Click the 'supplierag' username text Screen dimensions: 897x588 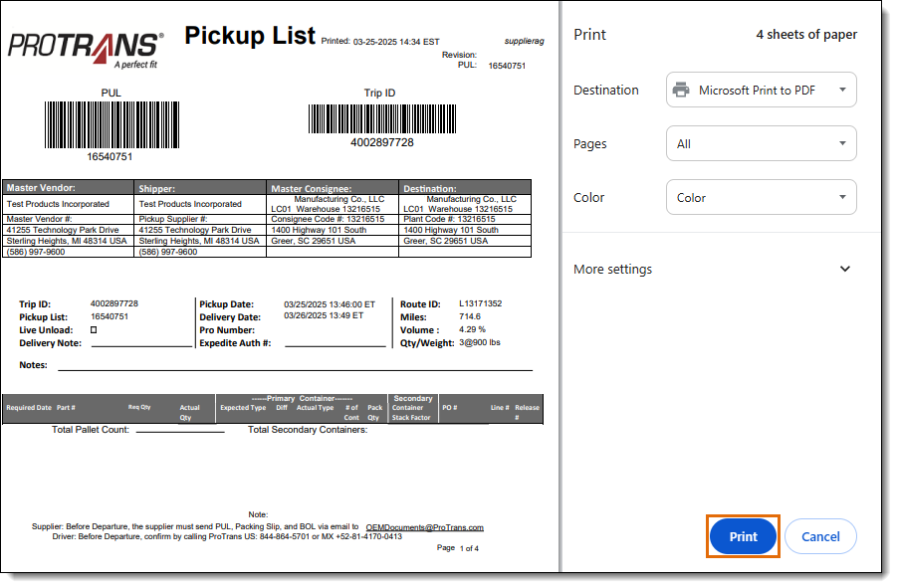pos(524,41)
